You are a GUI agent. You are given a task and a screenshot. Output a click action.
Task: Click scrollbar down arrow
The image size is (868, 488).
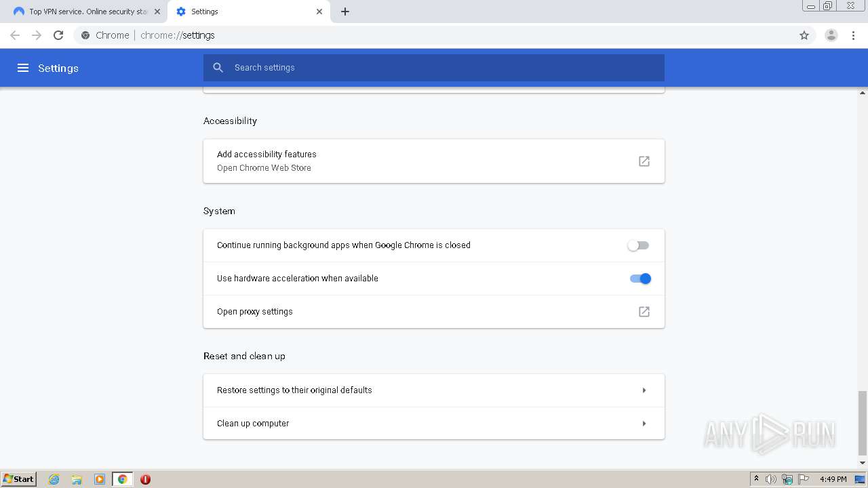coord(863,463)
